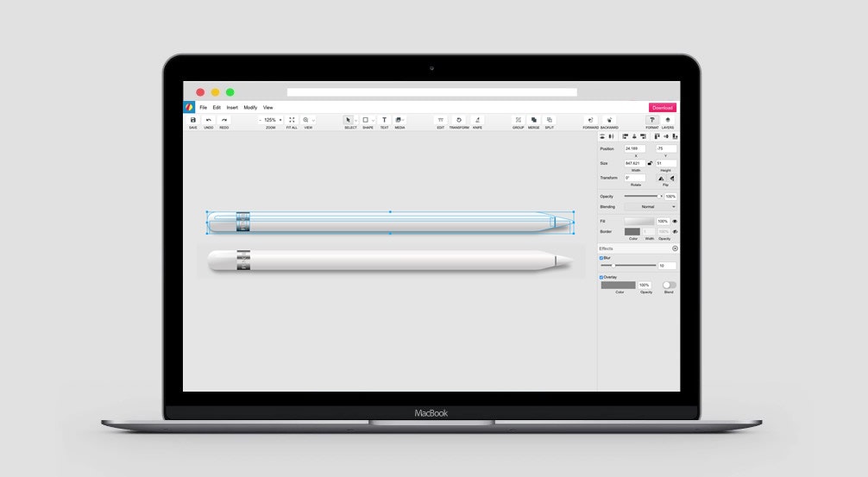Open the Format panel icon
This screenshot has width=868, height=477.
click(x=652, y=120)
